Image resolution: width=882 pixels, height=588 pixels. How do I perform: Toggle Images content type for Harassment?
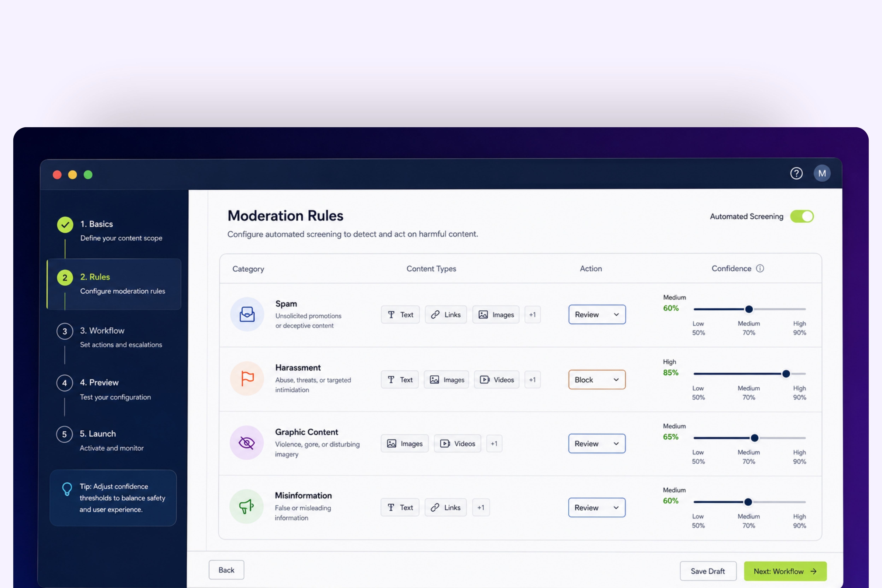[446, 380]
